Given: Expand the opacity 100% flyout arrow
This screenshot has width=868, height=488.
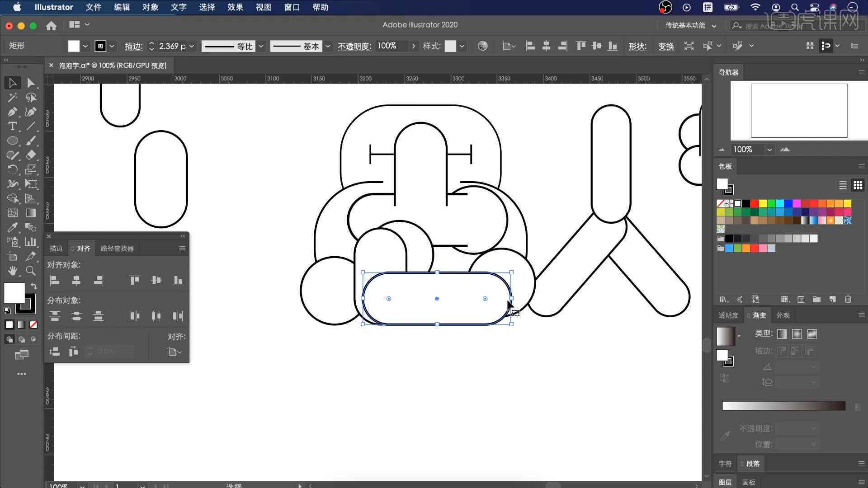Looking at the screenshot, I should 413,46.
